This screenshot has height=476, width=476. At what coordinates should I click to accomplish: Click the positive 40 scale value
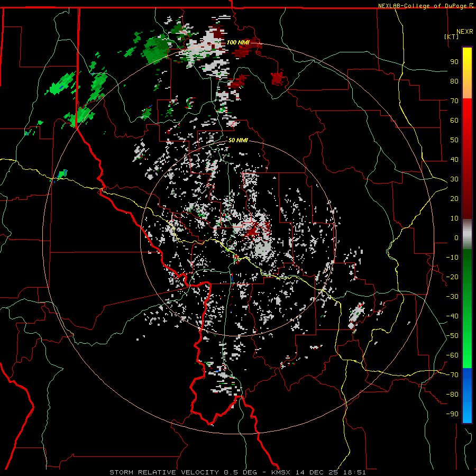point(454,160)
